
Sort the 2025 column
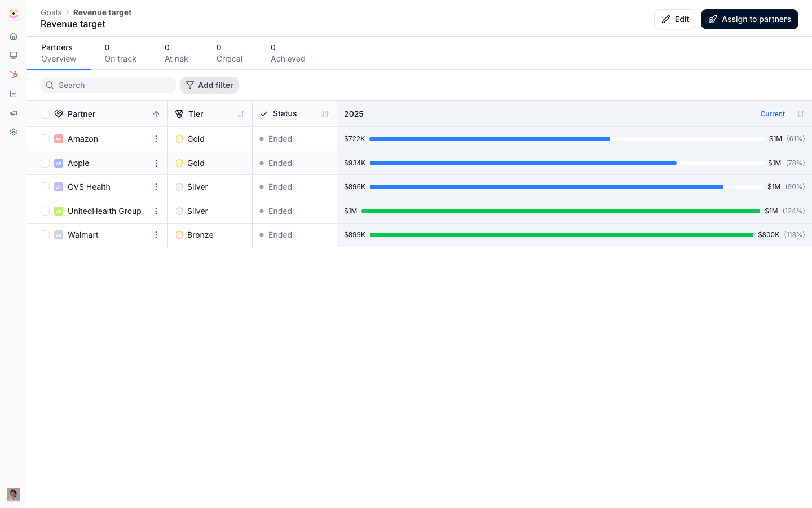(x=801, y=114)
